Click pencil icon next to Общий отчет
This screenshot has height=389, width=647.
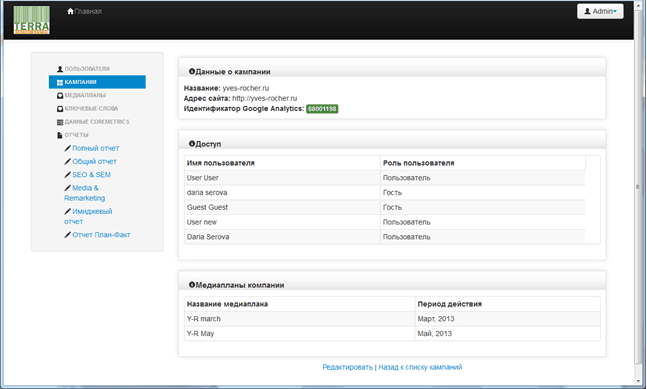(68, 161)
